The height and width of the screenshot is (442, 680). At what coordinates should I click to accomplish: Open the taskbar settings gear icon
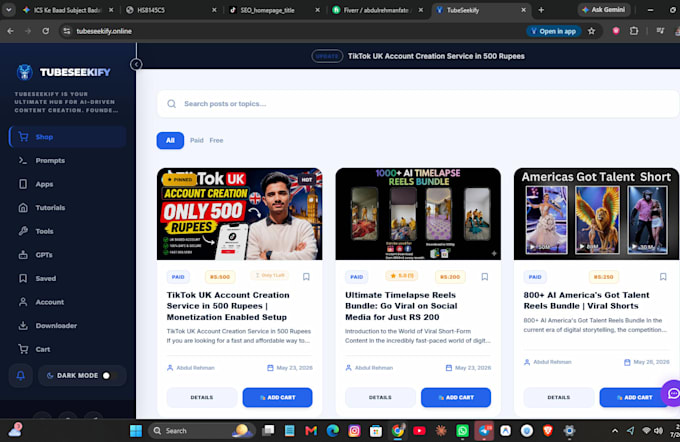(x=569, y=431)
